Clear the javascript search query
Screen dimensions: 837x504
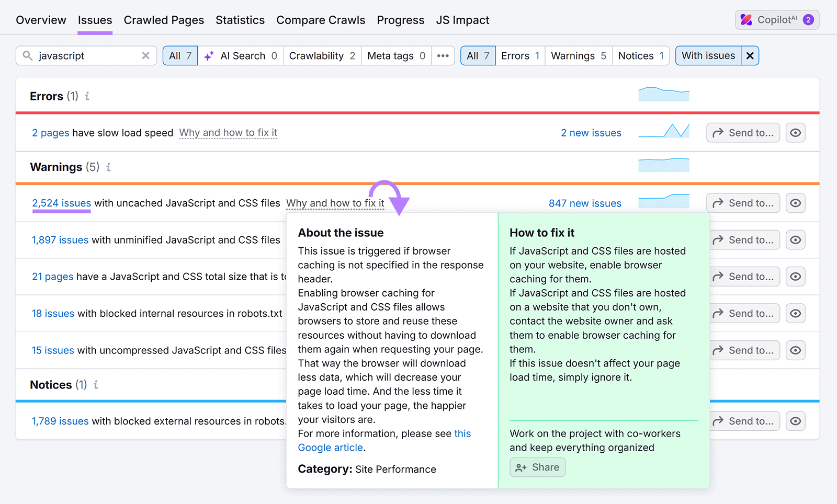145,55
